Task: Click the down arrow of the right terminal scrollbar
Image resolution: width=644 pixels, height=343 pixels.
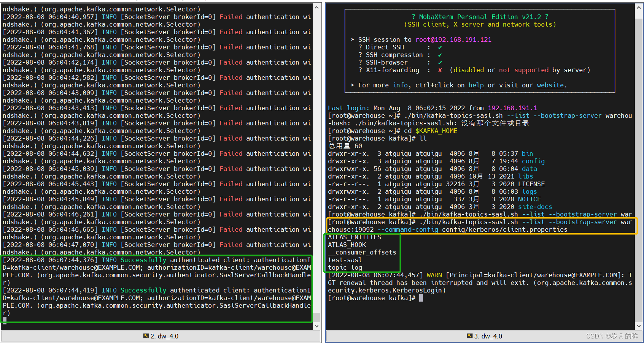Action: pos(639,326)
